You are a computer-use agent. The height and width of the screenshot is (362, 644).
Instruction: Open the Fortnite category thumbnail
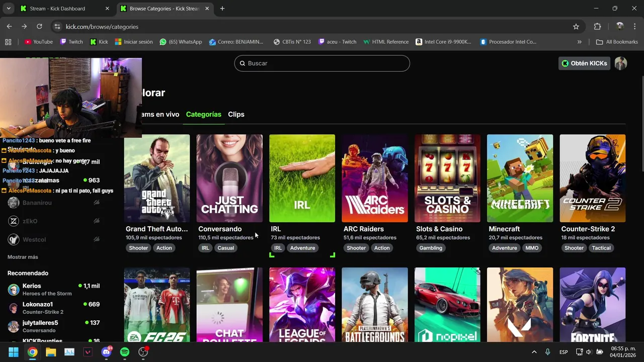593,305
